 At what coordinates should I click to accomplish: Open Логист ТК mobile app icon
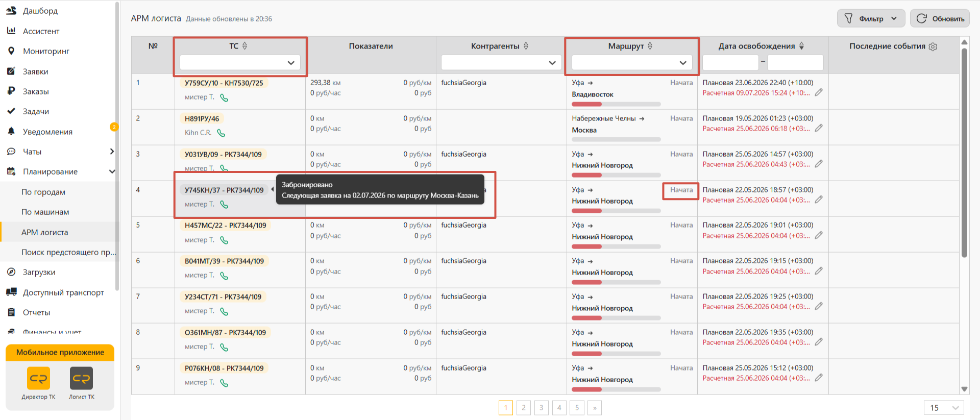[82, 378]
